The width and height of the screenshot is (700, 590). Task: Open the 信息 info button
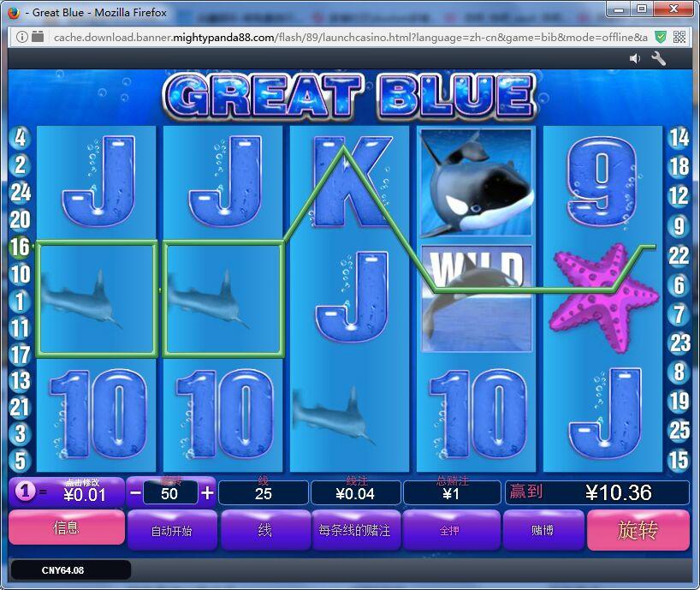click(67, 528)
